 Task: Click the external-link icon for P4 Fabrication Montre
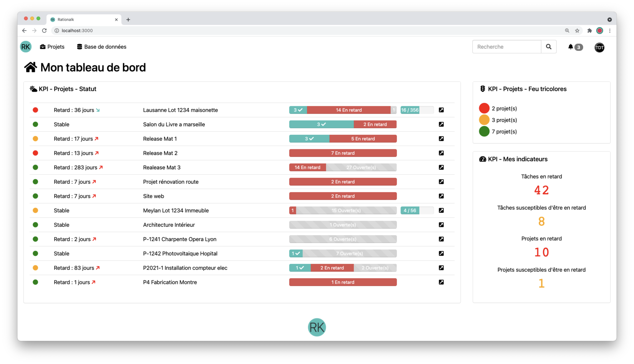pos(441,282)
